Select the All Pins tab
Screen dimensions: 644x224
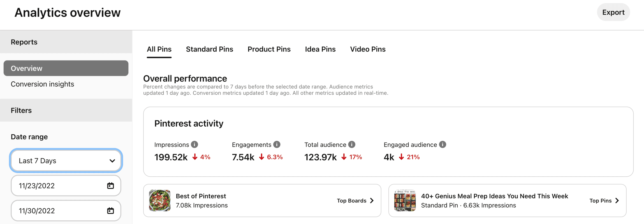pos(159,49)
